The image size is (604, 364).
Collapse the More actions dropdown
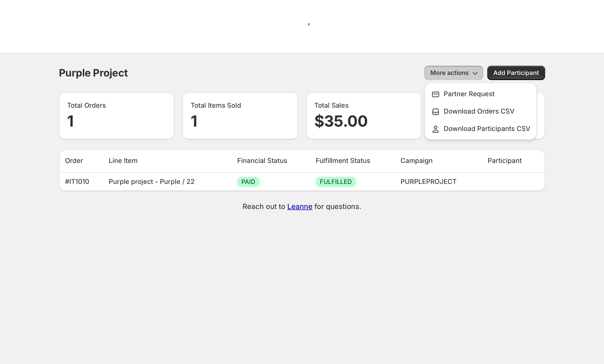(x=453, y=73)
